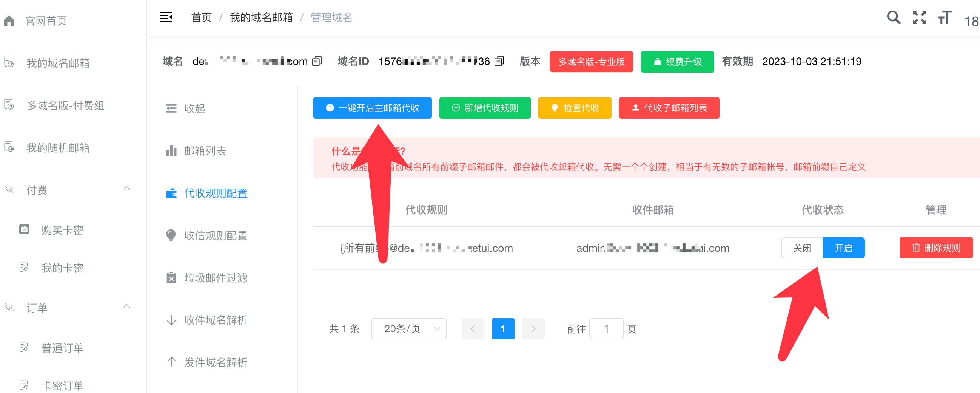Click the clipboard-x icon for 垃圾邮件过滤

coord(171,278)
